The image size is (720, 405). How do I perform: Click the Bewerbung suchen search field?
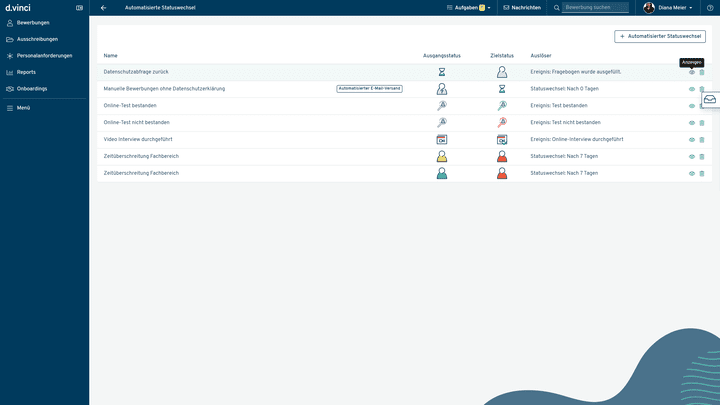tap(596, 7)
